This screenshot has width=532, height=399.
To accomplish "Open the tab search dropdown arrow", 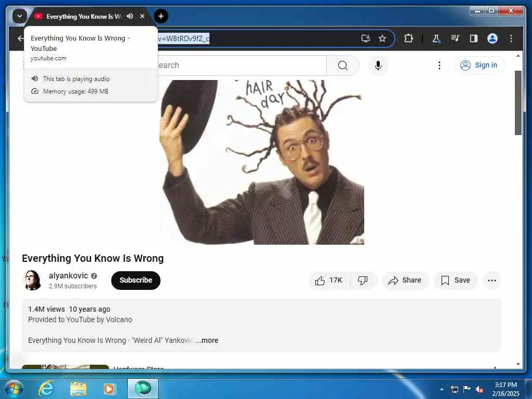I will click(x=20, y=16).
